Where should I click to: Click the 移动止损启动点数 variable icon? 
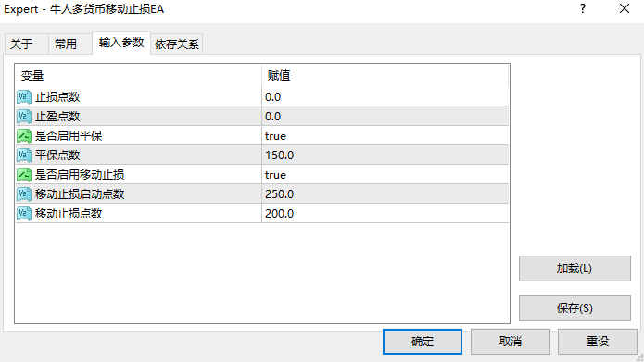[x=24, y=194]
